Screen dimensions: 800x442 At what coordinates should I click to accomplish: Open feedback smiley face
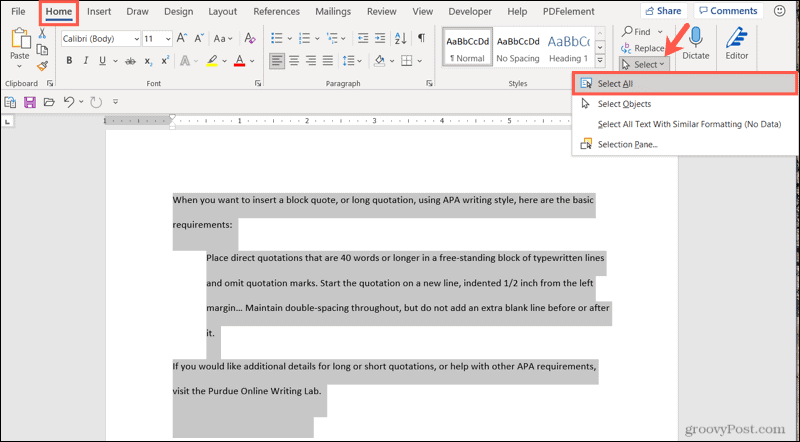779,11
